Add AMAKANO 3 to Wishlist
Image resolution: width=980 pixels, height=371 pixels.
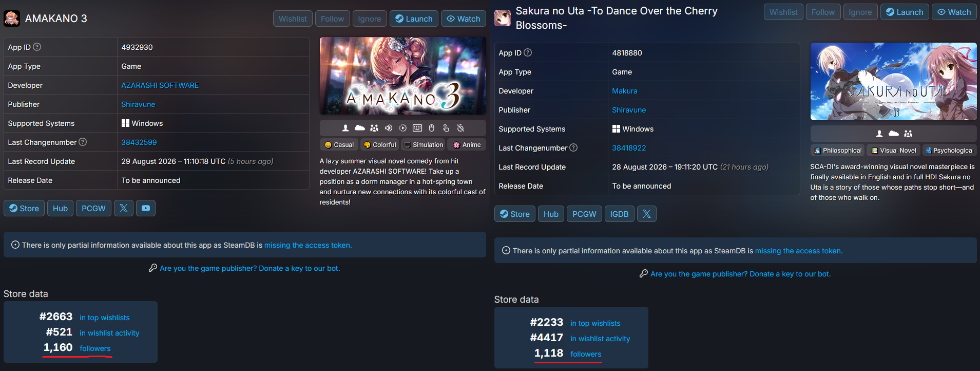point(293,18)
